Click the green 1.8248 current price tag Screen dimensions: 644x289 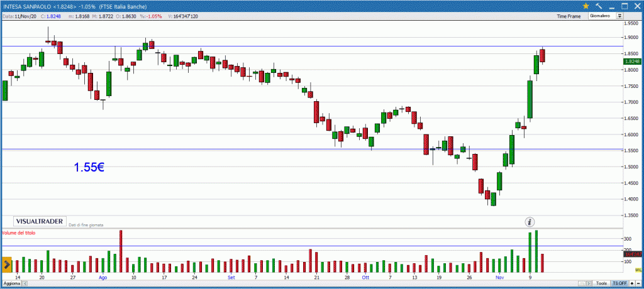pyautogui.click(x=631, y=61)
